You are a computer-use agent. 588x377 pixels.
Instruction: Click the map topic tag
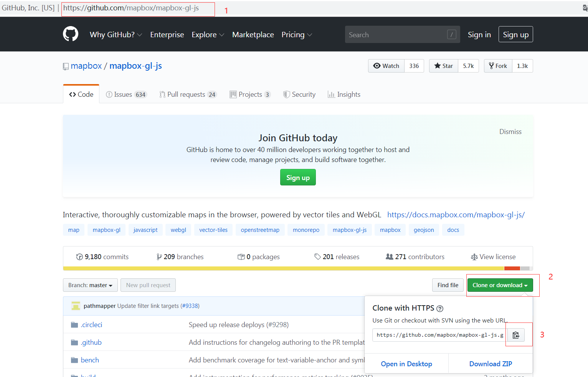74,230
